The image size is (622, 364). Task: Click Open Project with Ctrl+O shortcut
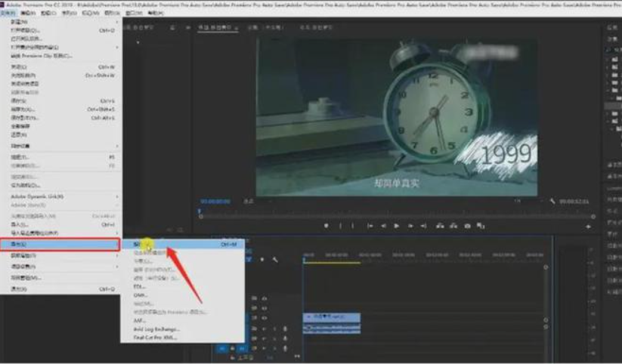click(61, 30)
